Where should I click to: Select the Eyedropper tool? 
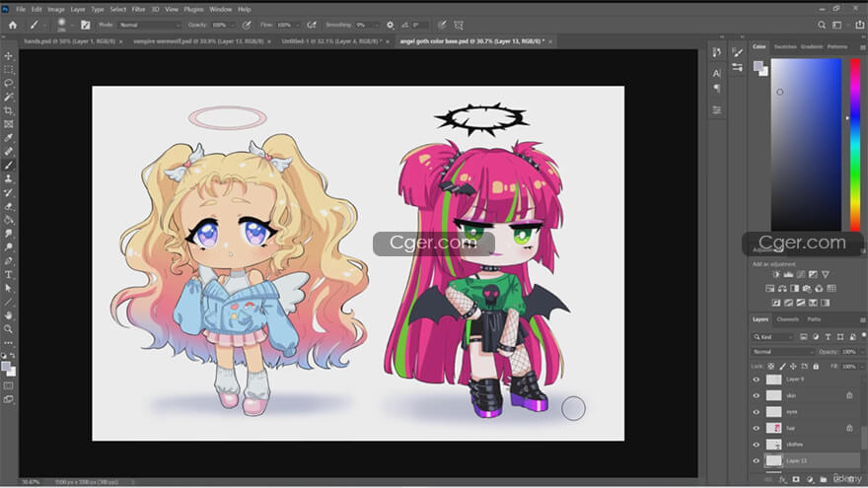click(x=8, y=138)
